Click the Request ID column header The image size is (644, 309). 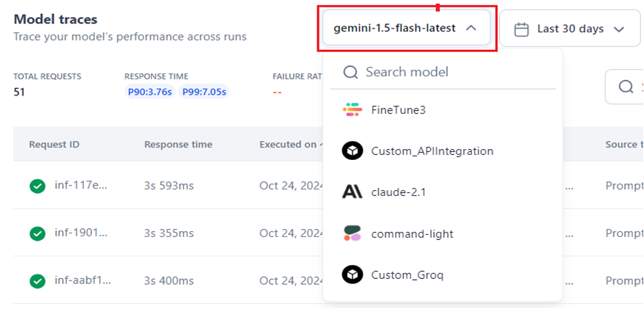[x=54, y=145]
